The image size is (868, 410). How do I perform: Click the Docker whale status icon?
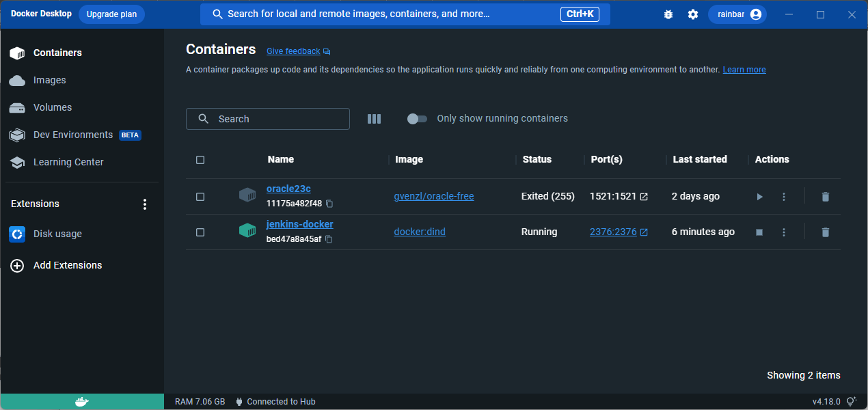click(x=82, y=402)
